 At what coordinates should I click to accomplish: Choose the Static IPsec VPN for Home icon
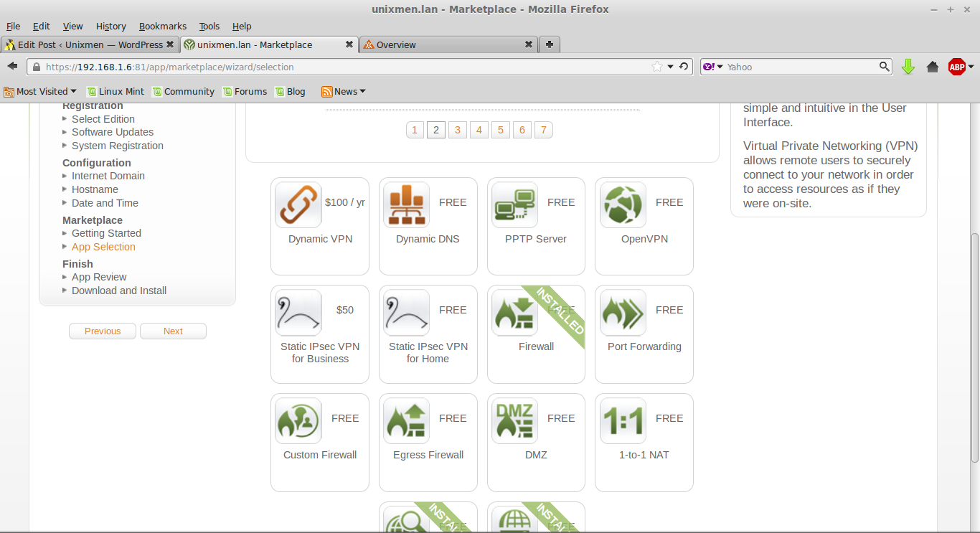[x=406, y=313]
